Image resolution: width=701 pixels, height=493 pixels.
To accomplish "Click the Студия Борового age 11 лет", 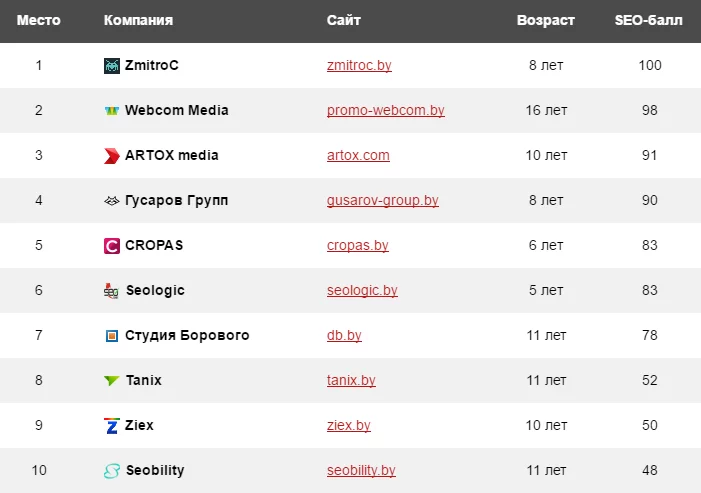I will click(546, 335).
